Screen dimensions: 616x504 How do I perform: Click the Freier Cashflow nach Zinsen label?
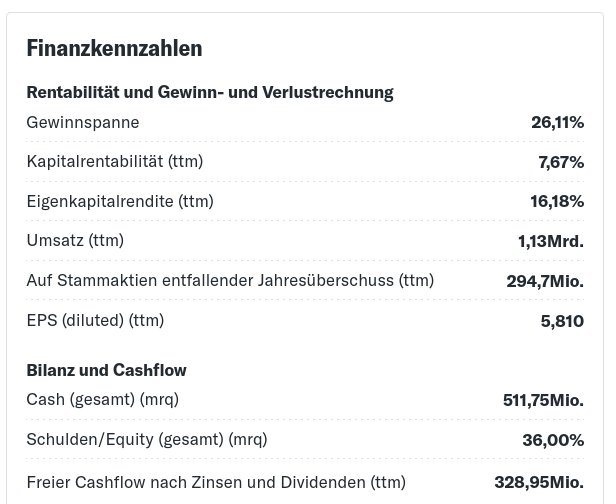(216, 482)
